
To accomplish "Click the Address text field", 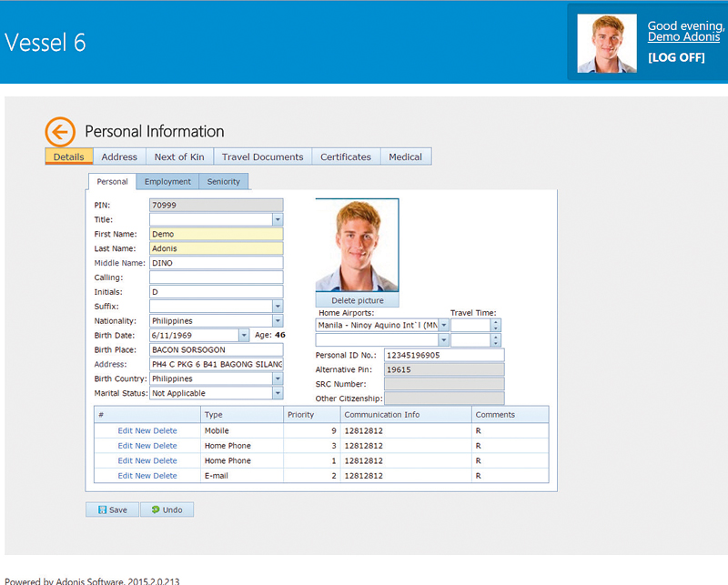I will 217,365.
